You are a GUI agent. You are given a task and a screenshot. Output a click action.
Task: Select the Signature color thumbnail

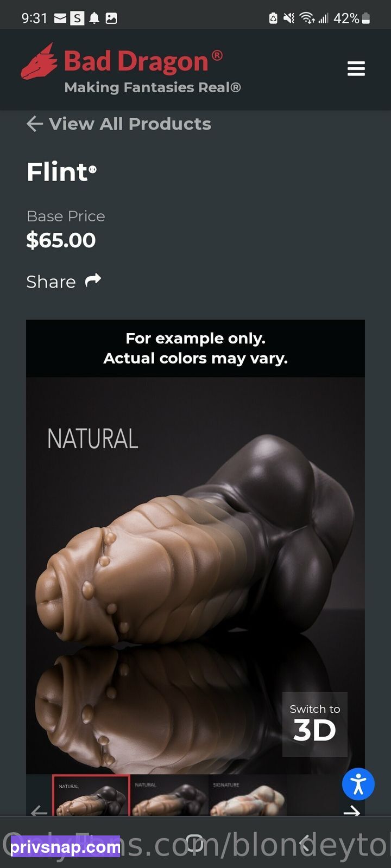248,796
